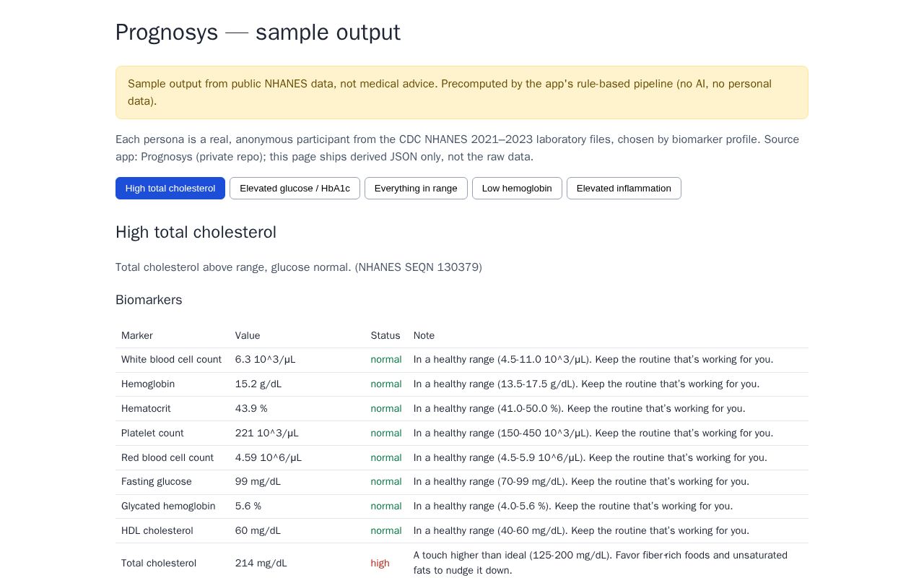The width and height of the screenshot is (924, 578).
Task: Click the Marker column header
Action: click(x=137, y=335)
